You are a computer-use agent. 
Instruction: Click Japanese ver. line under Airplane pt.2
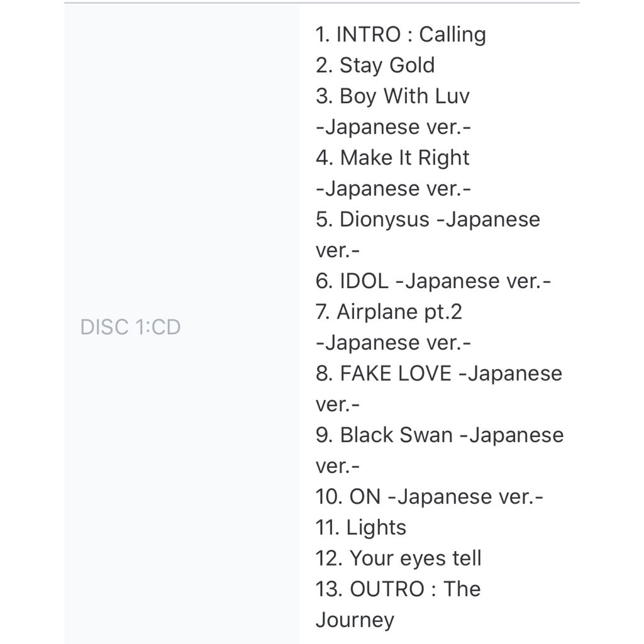394,343
